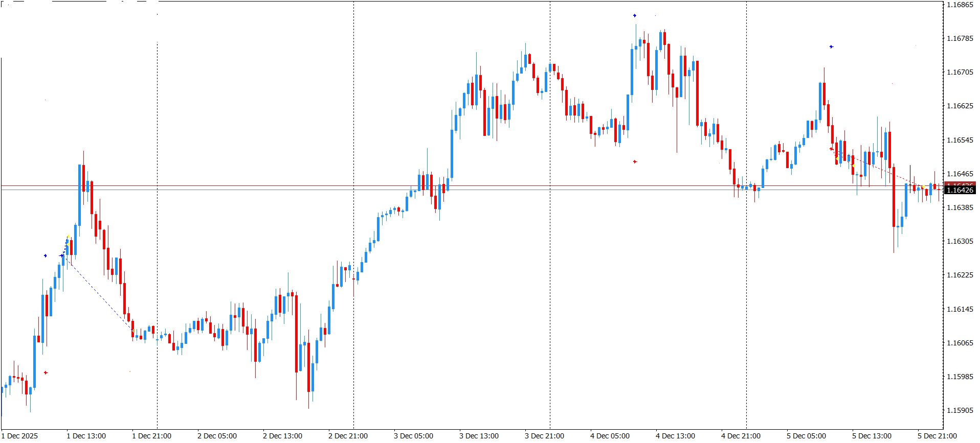The image size is (980, 443).
Task: Click the 1.16625 price scale value
Action: pyautogui.click(x=960, y=106)
